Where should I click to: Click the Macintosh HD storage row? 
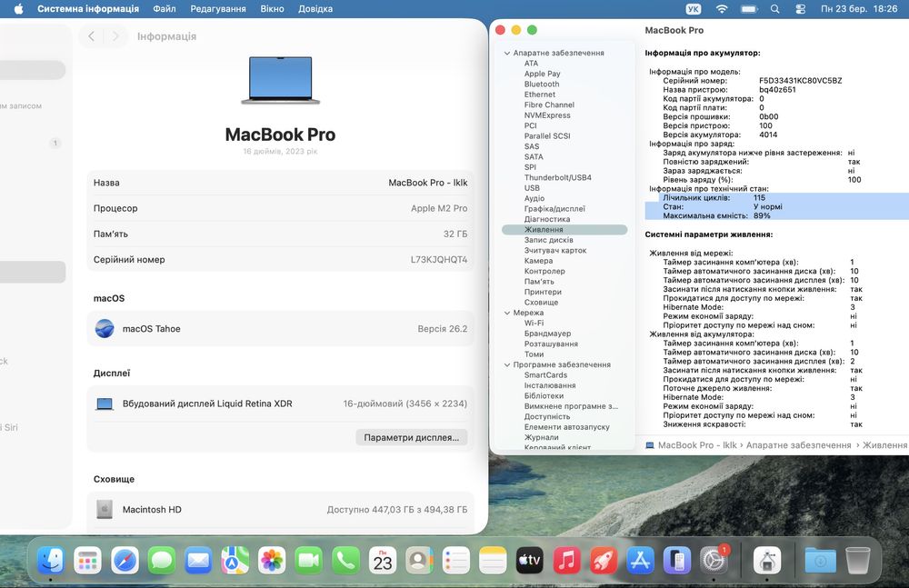pyautogui.click(x=281, y=509)
